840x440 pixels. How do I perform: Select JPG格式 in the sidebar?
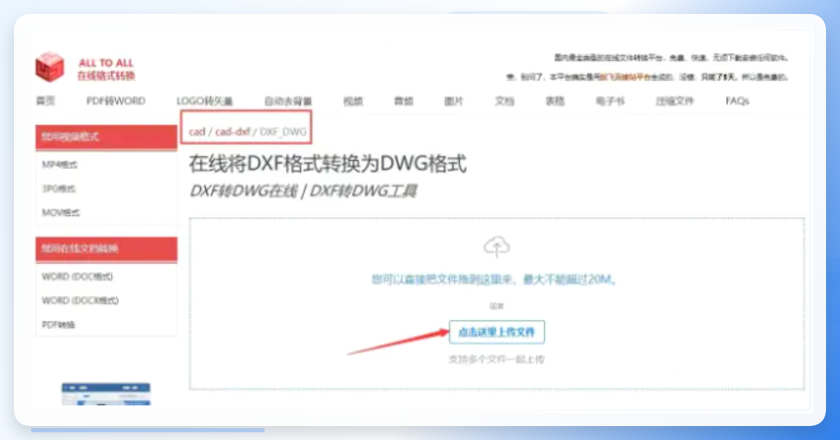point(58,189)
